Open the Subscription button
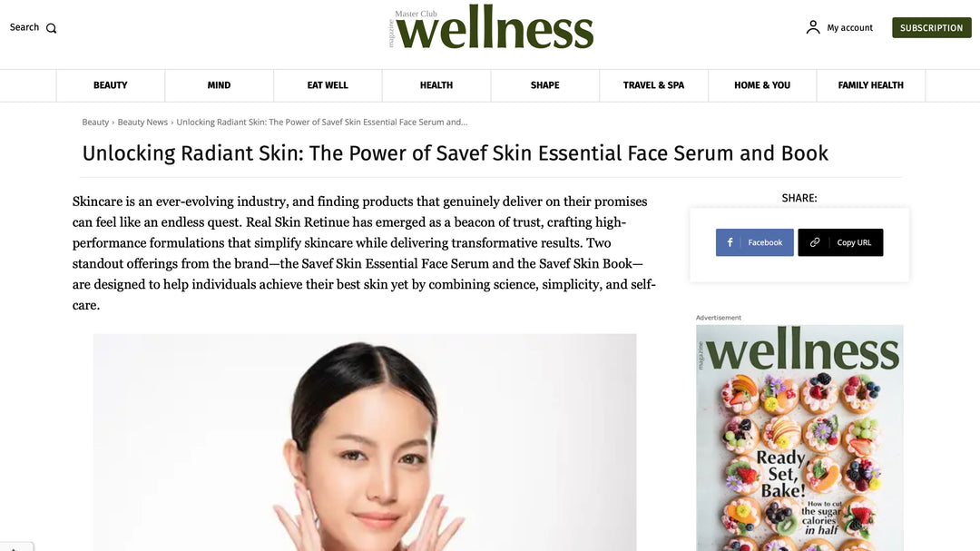 931,27
